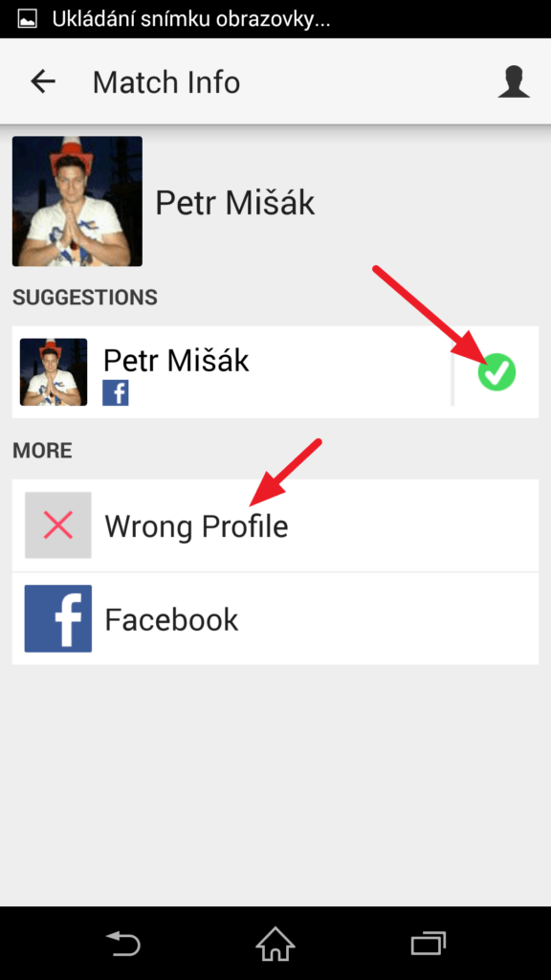This screenshot has height=980, width=551.
Task: Tap the Petr Mišák header name
Action: click(x=235, y=203)
